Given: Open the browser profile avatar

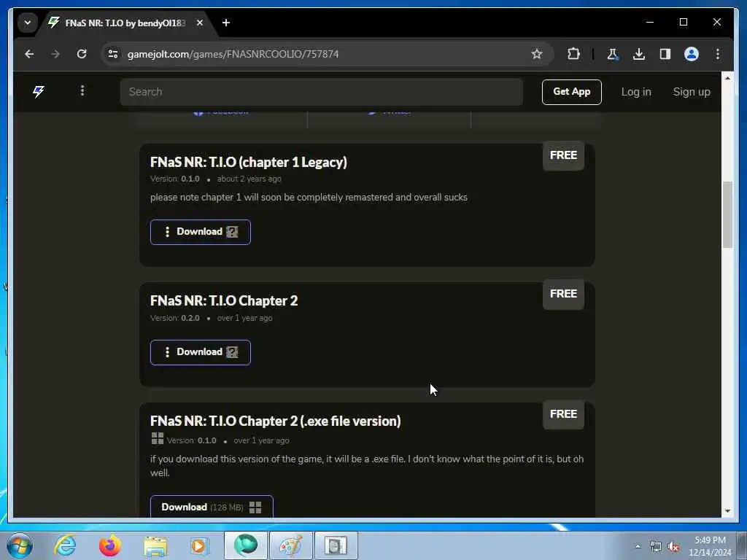Looking at the screenshot, I should pos(692,54).
